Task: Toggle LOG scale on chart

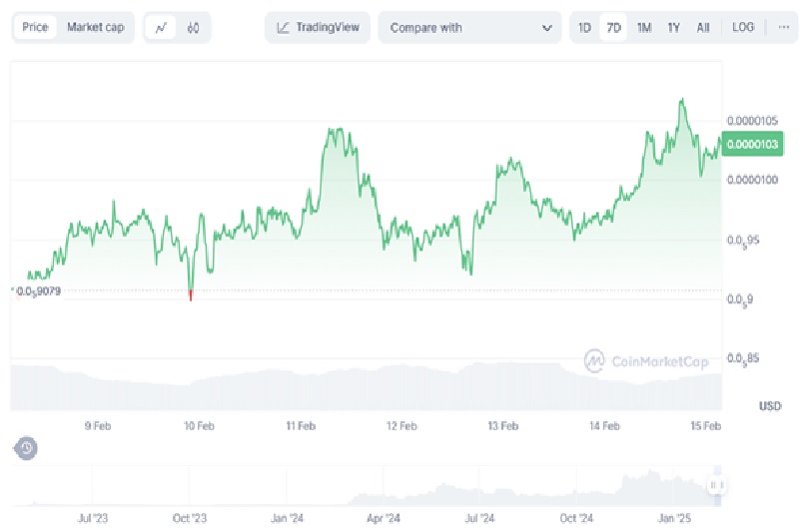Action: tap(743, 28)
